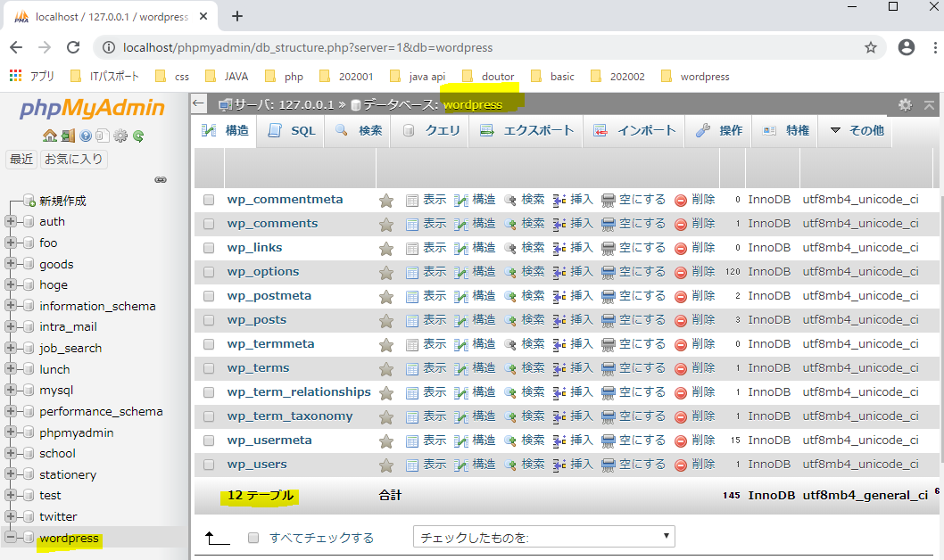Click the navigation panel back arrow icon

pyautogui.click(x=199, y=103)
